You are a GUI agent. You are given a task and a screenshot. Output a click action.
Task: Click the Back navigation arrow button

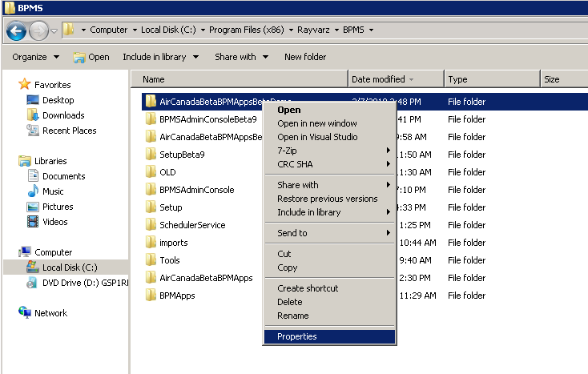click(x=16, y=30)
